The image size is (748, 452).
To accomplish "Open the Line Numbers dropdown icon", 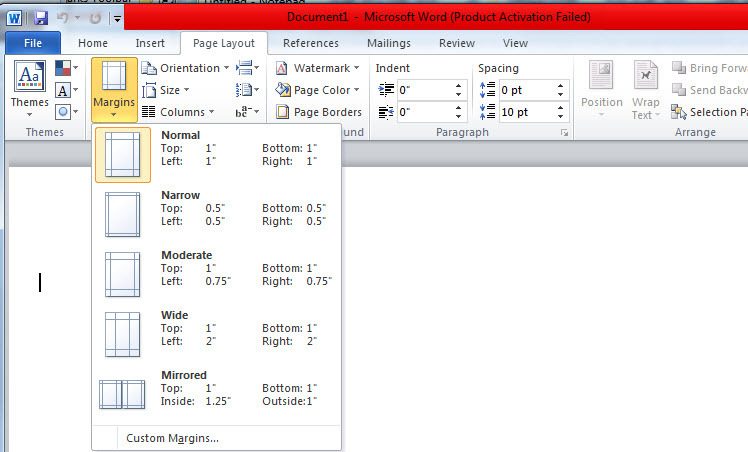I will click(247, 90).
